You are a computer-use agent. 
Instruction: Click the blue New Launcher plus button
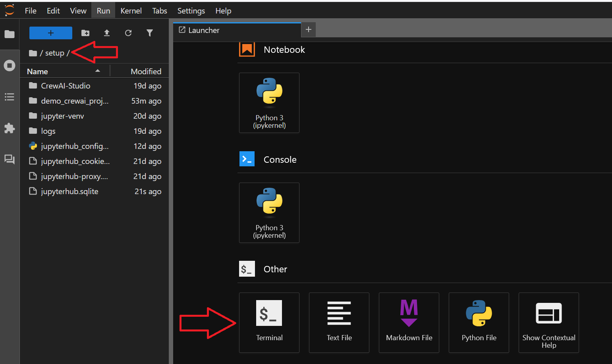[51, 33]
